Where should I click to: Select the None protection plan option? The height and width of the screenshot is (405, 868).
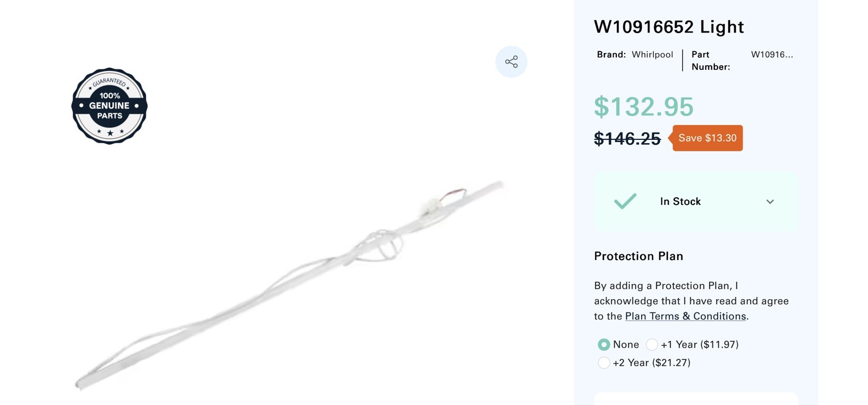pos(603,344)
